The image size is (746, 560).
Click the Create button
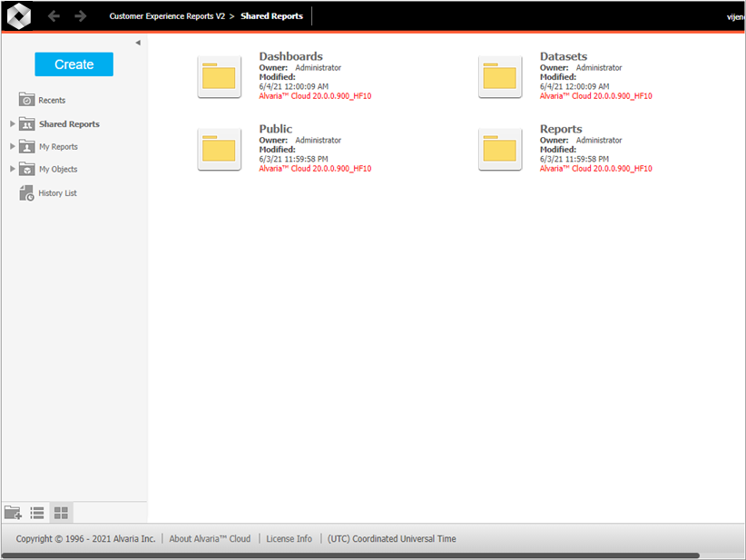click(x=74, y=64)
